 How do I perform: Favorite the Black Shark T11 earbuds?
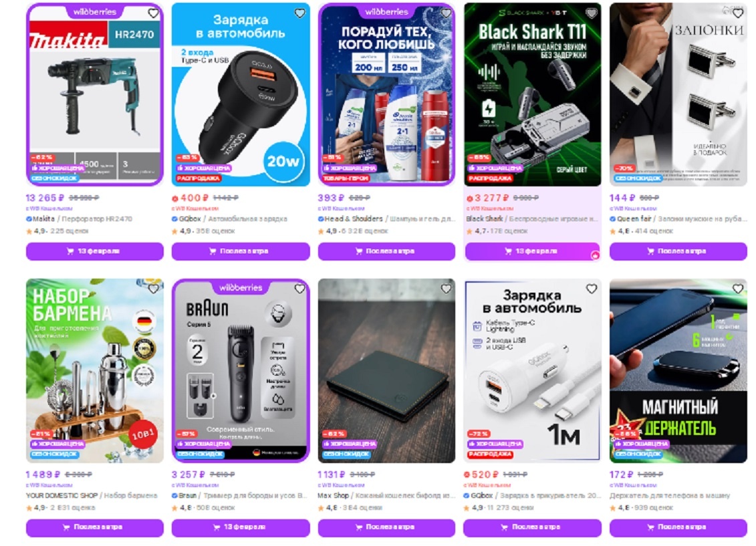click(592, 13)
